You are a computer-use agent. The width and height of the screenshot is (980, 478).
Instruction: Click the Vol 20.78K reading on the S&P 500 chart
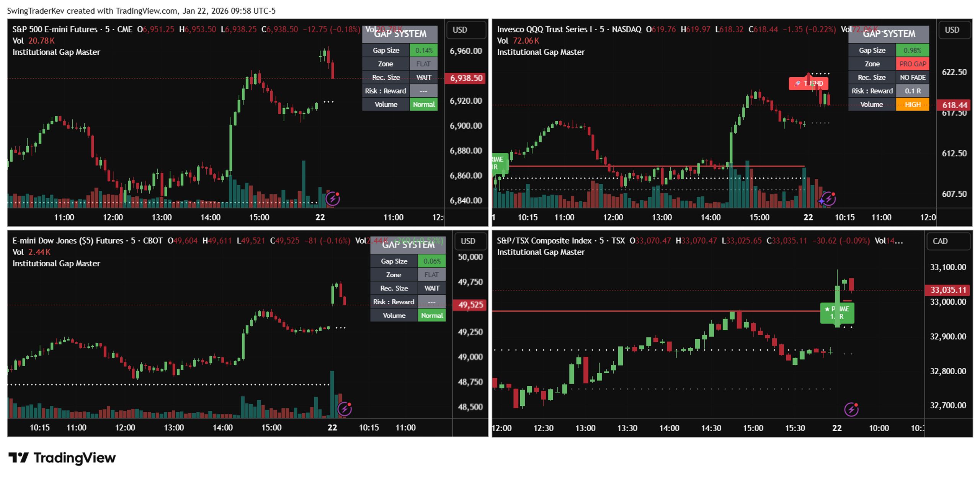33,41
